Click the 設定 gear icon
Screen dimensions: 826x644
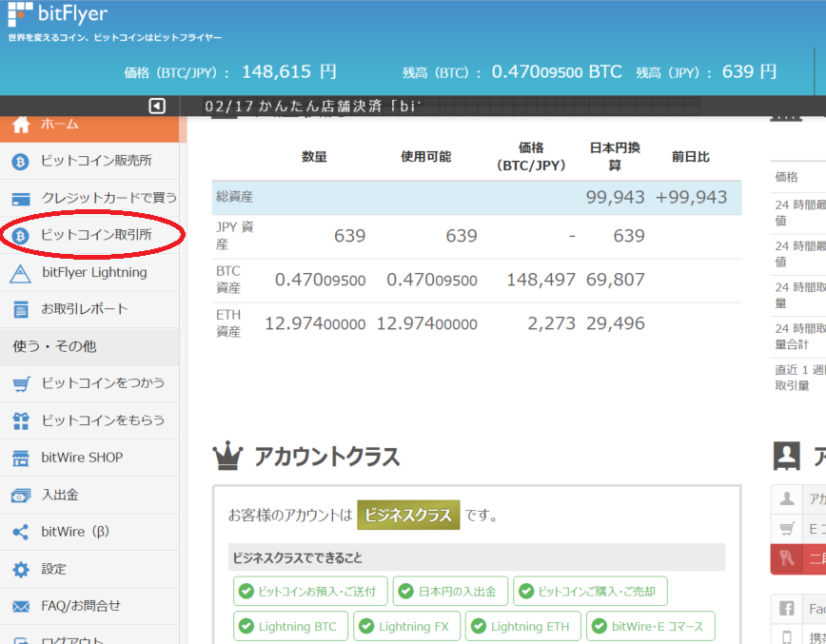click(x=21, y=570)
